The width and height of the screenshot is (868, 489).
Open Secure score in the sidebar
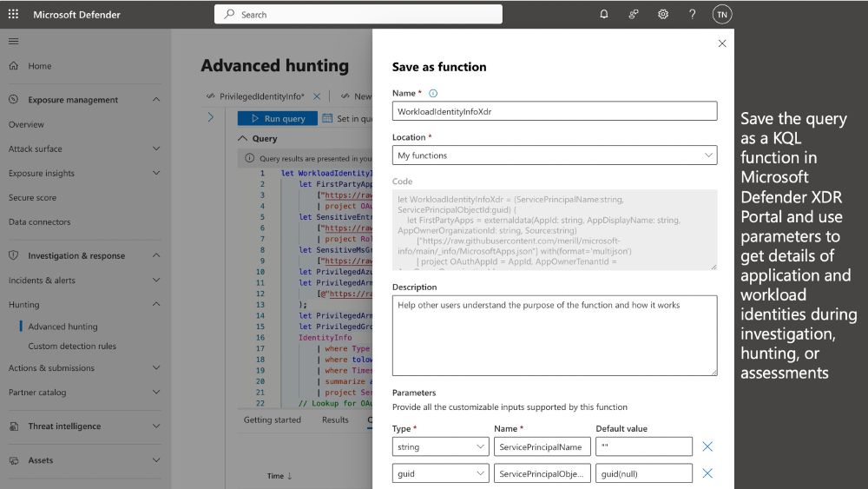[x=32, y=197]
